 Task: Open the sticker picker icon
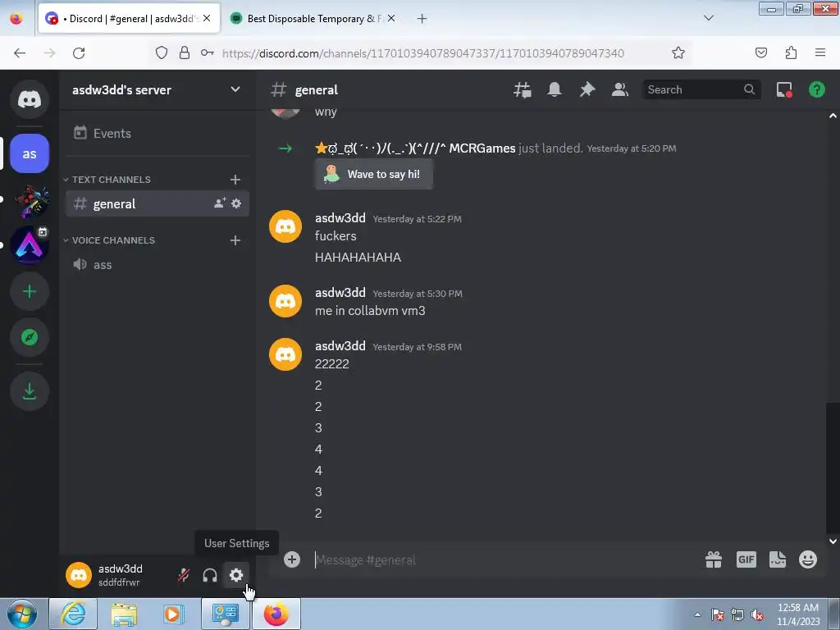click(x=778, y=559)
